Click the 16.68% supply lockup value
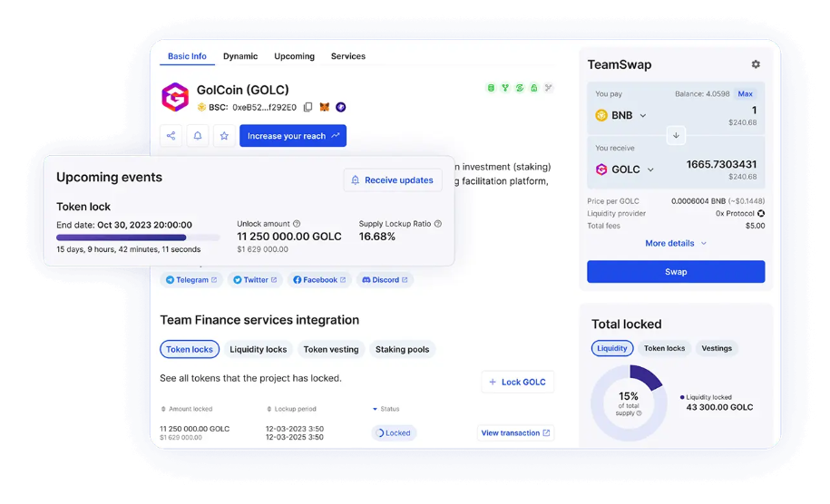Image resolution: width=830 pixels, height=504 pixels. (x=376, y=237)
